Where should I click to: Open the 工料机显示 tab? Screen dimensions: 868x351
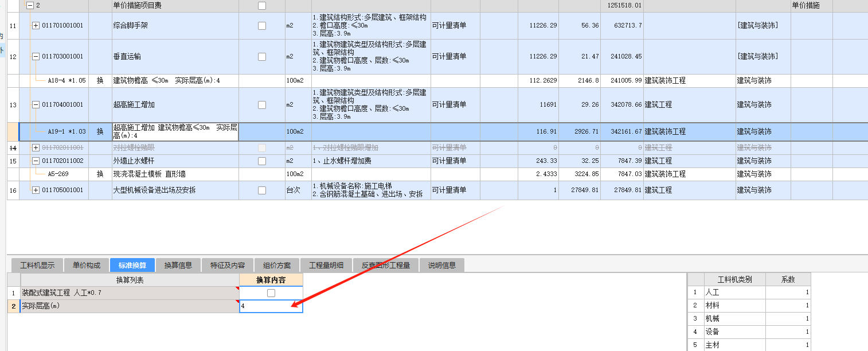point(37,265)
